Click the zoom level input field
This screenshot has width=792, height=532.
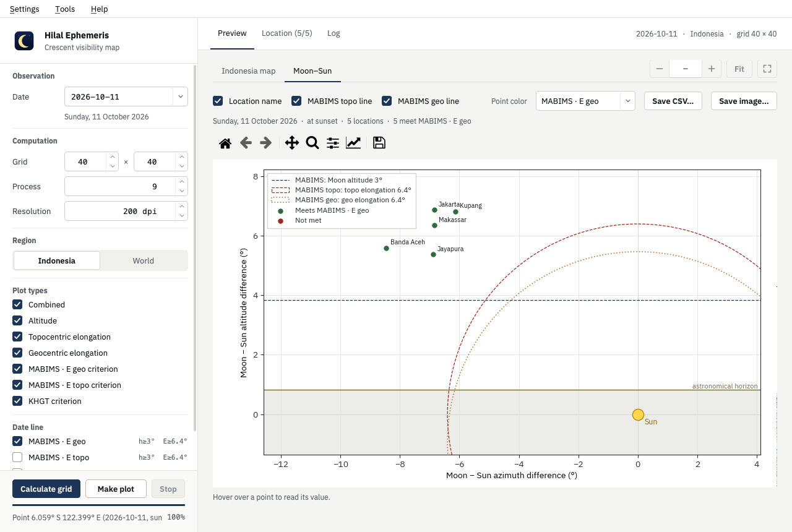click(686, 69)
